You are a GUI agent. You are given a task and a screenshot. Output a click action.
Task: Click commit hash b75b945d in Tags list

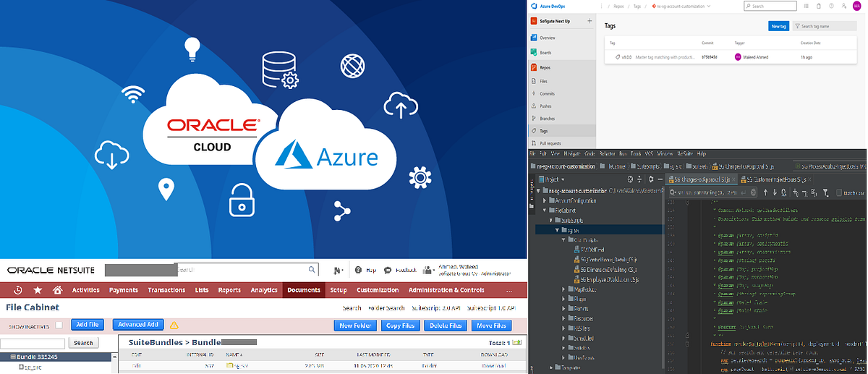click(x=709, y=56)
